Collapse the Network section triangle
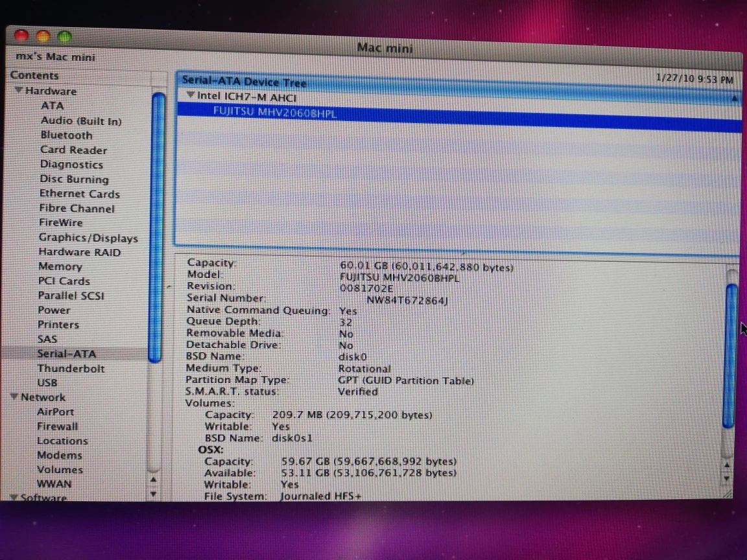Screen dimensions: 747x560 pos(14,397)
